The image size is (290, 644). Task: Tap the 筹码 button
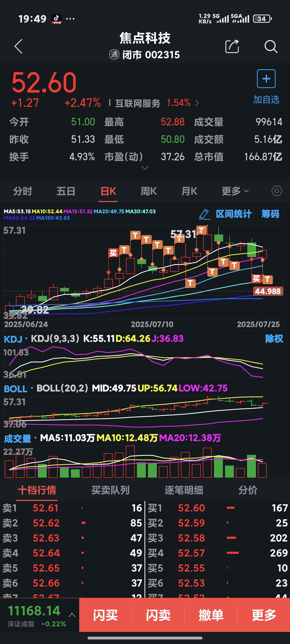270,214
